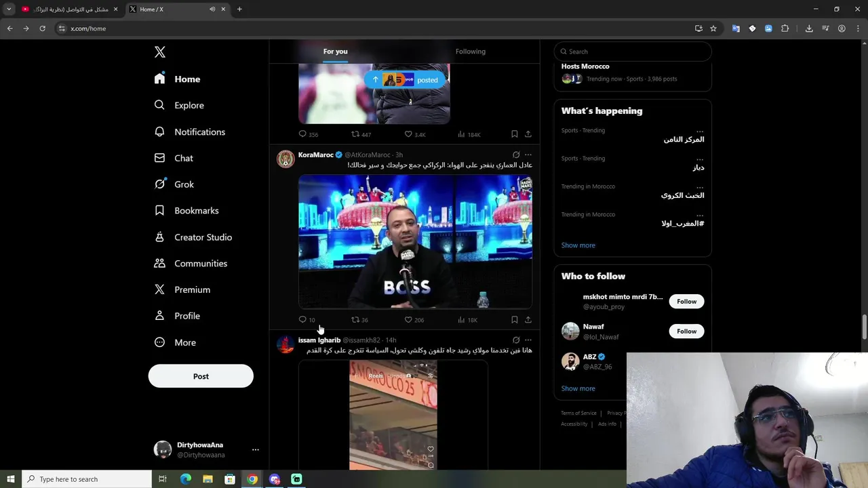Like the KoraMaroc post (206 likes)
Viewport: 868px width, 488px height.
414,320
